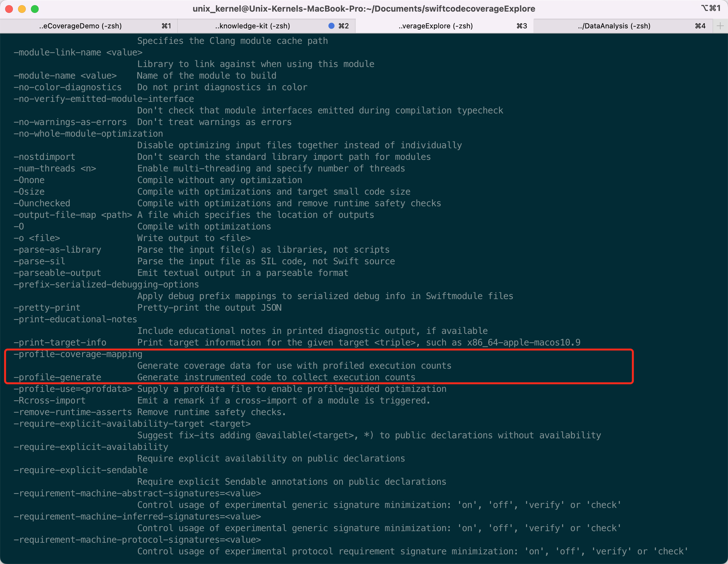
Task: Click the red close window button
Action: (x=9, y=9)
